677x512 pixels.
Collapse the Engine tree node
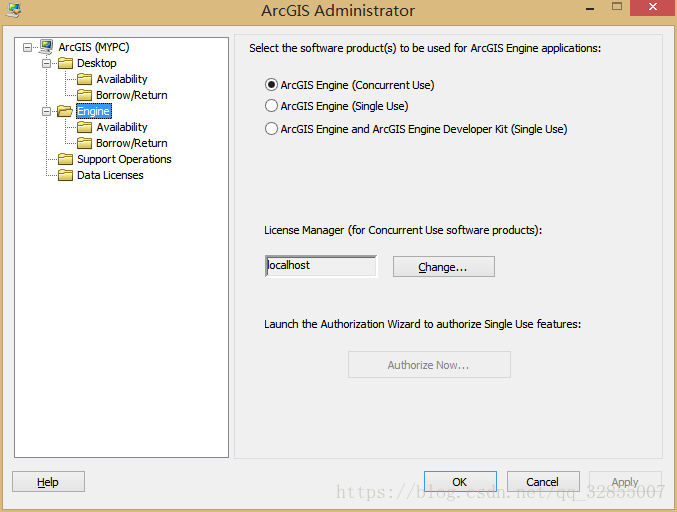click(46, 111)
